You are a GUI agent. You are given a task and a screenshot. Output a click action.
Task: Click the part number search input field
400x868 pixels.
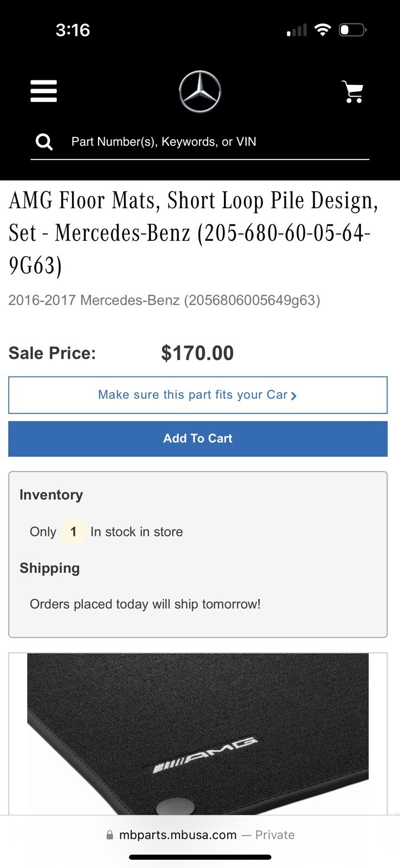pyautogui.click(x=217, y=141)
